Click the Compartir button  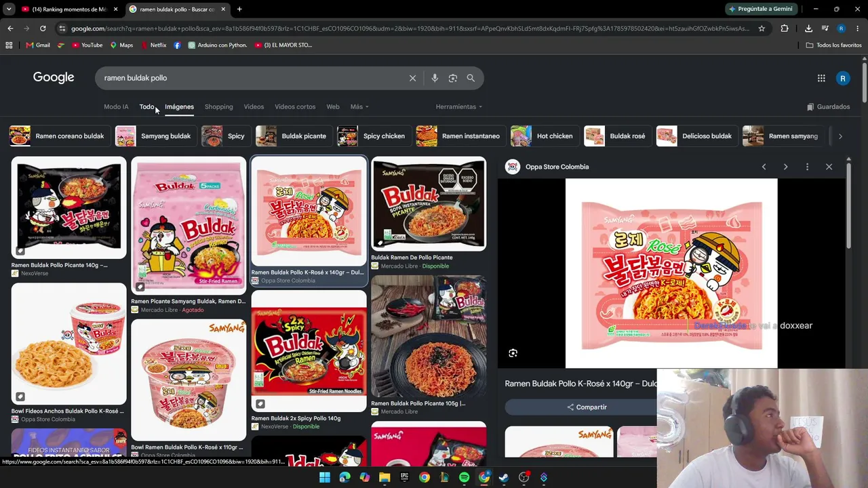coord(587,407)
